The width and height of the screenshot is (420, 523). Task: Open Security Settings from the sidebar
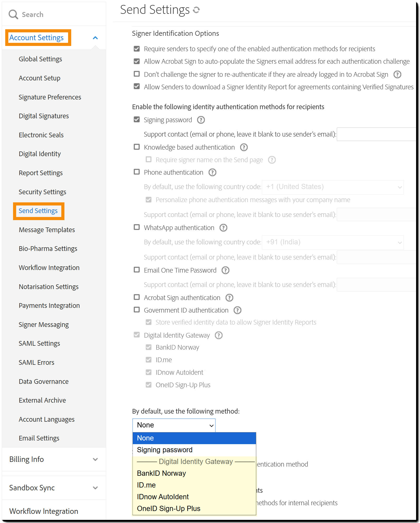point(42,192)
